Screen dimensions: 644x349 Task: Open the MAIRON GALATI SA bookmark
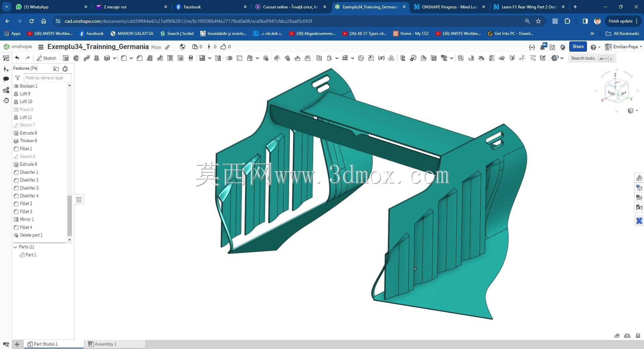pyautogui.click(x=132, y=34)
